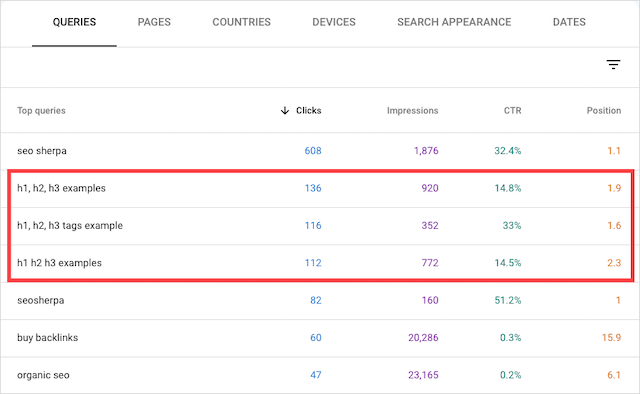Click the 14.8% CTR value
640x394 pixels.
click(508, 188)
